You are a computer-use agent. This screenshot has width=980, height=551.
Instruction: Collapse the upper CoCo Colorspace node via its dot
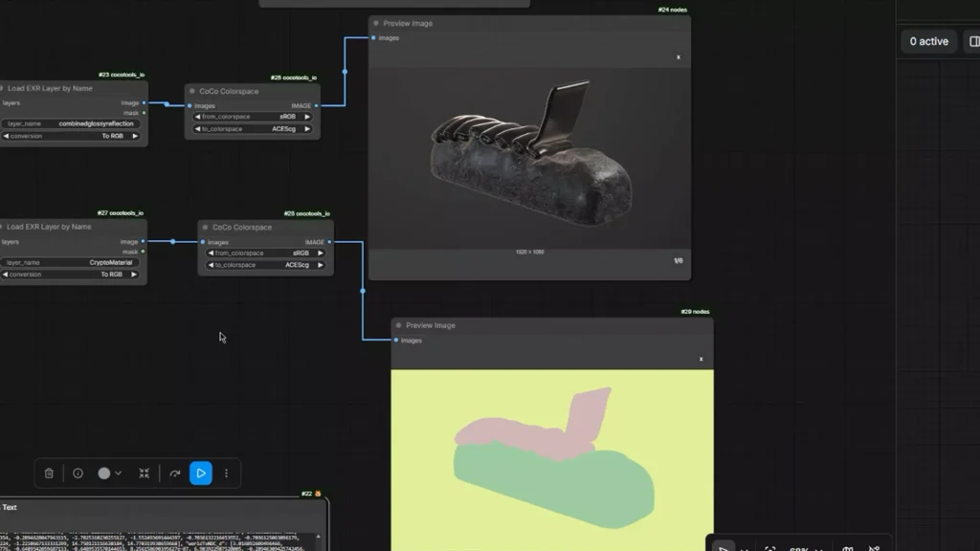click(192, 91)
